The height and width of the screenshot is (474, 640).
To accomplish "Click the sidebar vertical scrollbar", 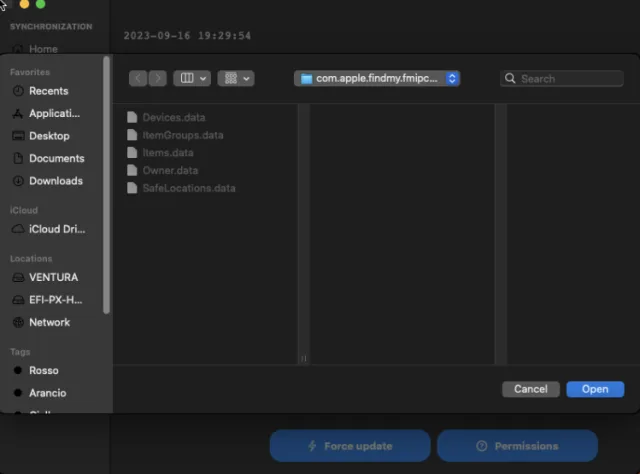I will pos(107,185).
